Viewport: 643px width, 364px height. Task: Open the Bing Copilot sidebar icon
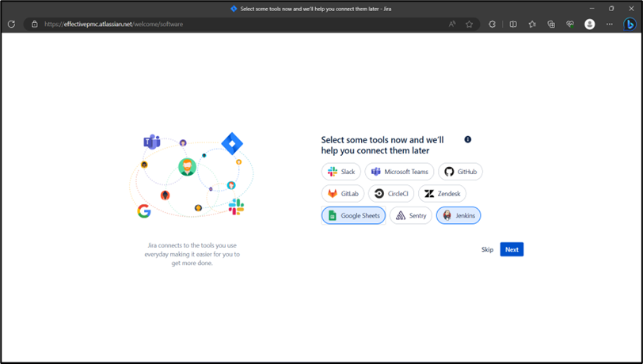[630, 25]
